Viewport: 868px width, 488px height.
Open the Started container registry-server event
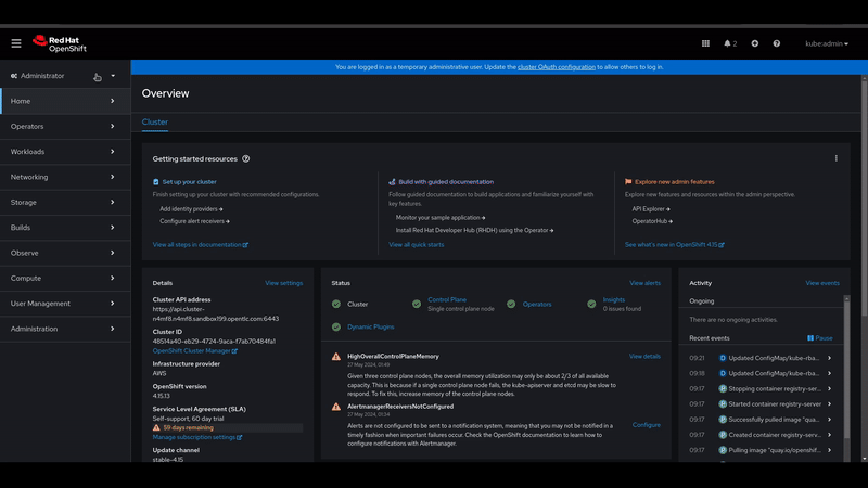tap(774, 404)
